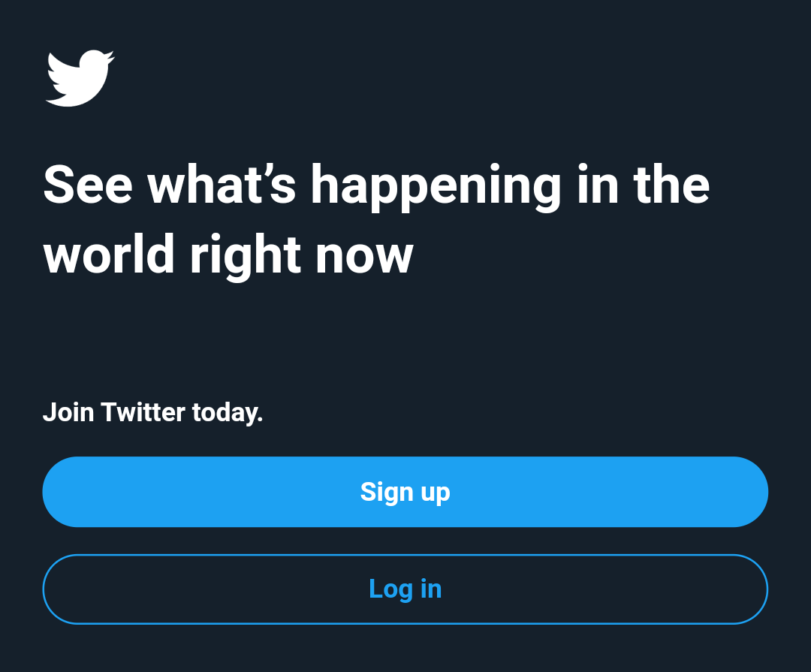Register using the Sign up button
Image resolution: width=811 pixels, height=672 pixels.
coord(405,492)
